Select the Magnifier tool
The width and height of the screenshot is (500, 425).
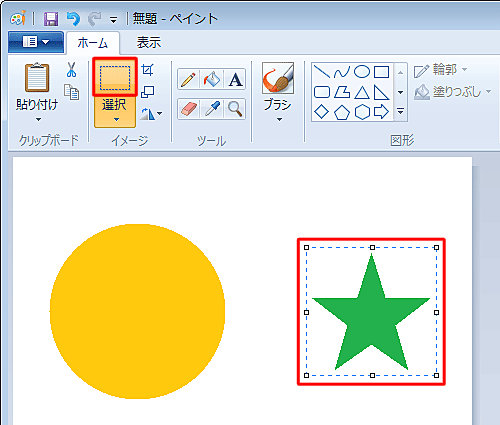235,109
